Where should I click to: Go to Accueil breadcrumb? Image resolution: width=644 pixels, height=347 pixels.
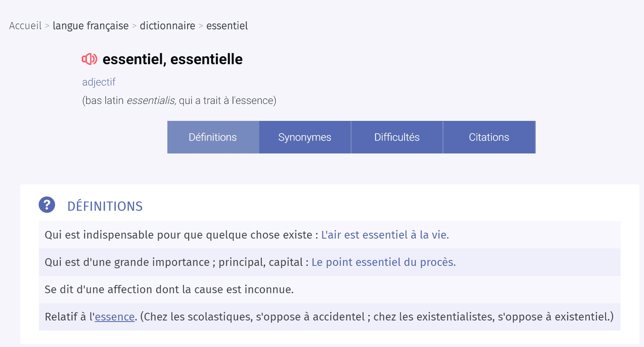25,26
